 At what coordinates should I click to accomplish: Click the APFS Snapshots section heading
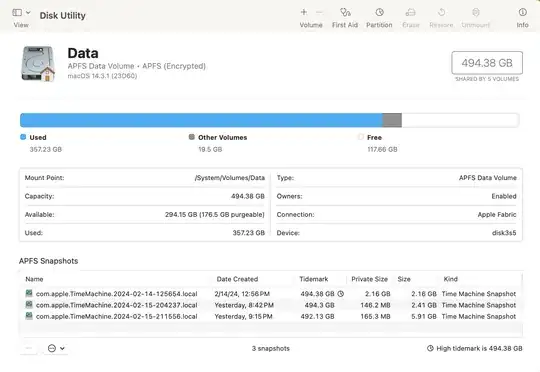pyautogui.click(x=49, y=261)
